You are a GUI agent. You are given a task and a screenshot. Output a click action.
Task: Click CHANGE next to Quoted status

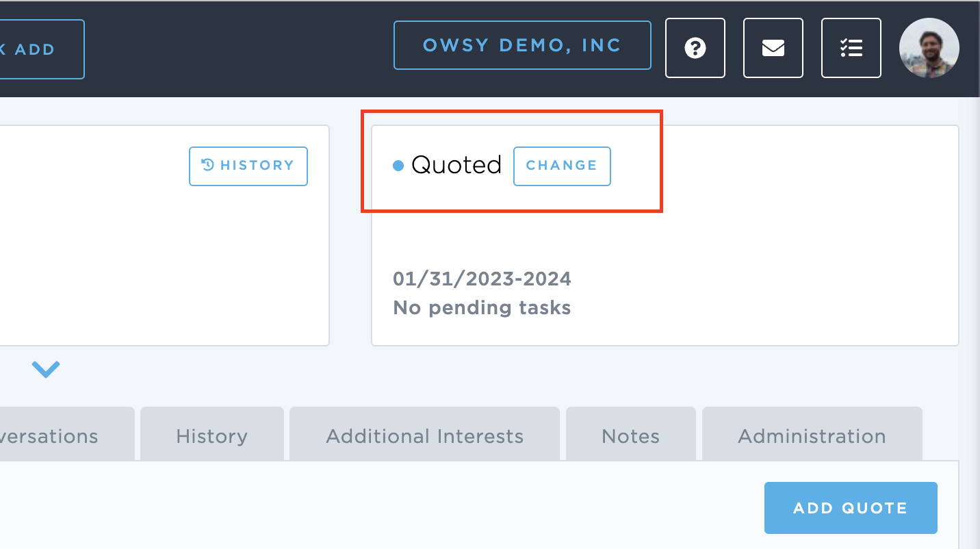pos(562,166)
